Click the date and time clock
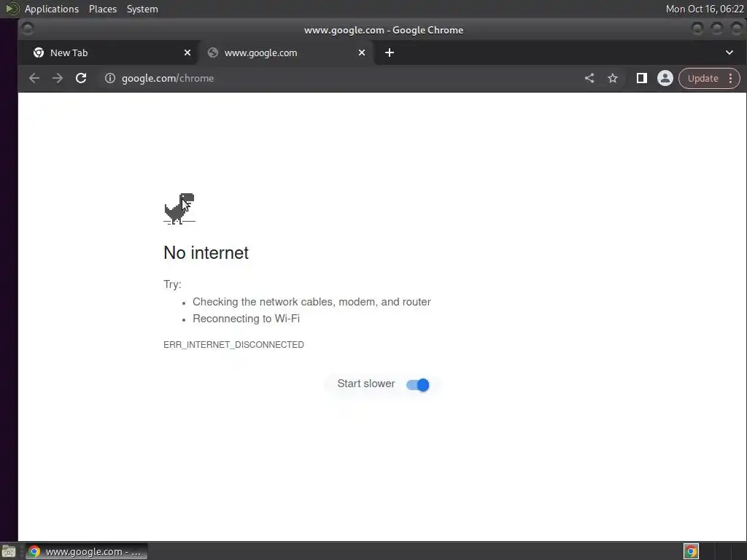 pyautogui.click(x=705, y=9)
